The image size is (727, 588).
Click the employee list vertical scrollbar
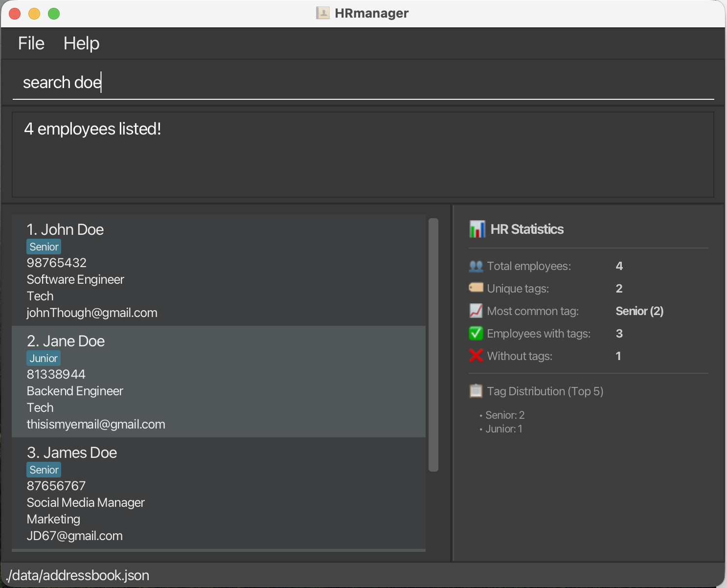(x=433, y=345)
